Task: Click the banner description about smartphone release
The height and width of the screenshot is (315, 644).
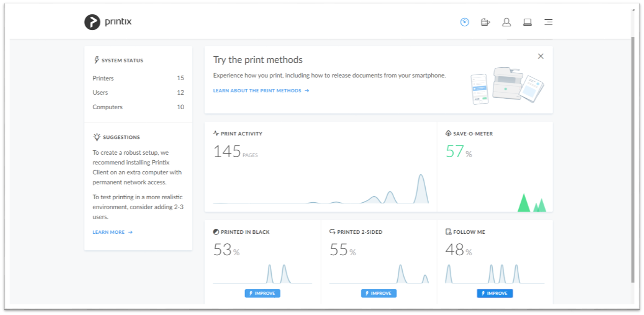Action: [x=329, y=76]
